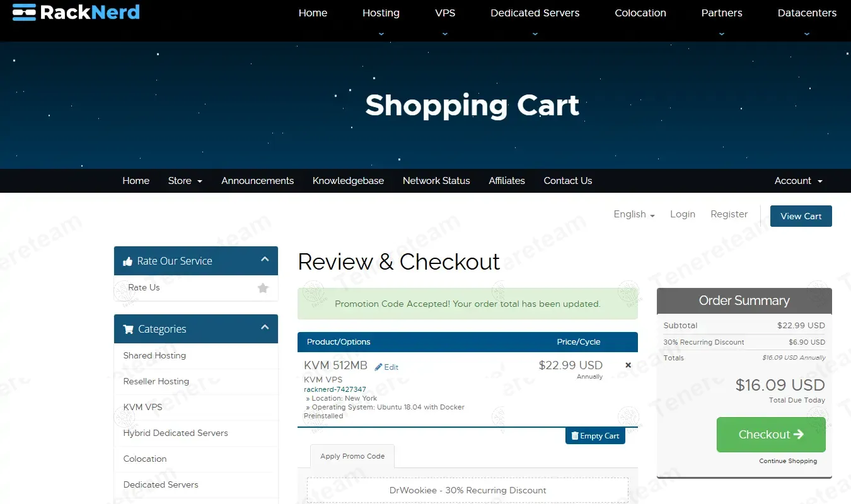Remove KVM 512MB with the X icon
Viewport: 851px width, 504px height.
tap(628, 365)
